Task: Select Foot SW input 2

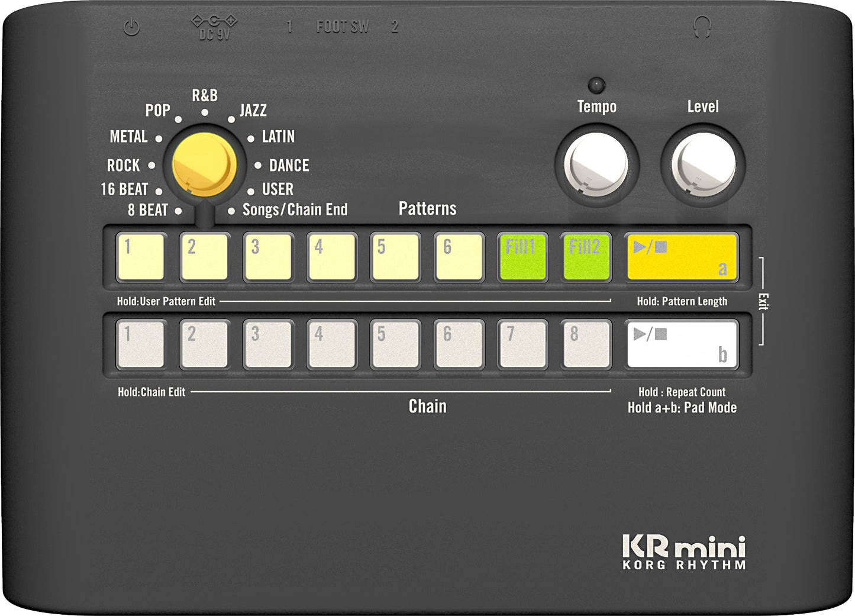Action: point(395,25)
